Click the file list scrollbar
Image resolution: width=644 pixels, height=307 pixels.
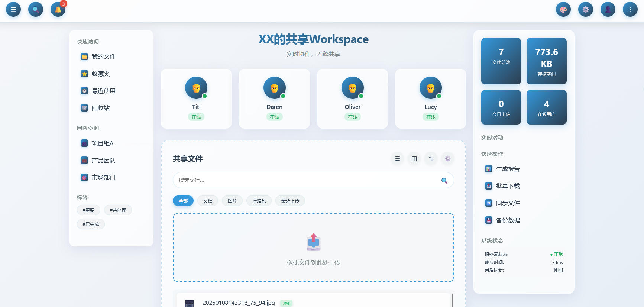pyautogui.click(x=452, y=300)
